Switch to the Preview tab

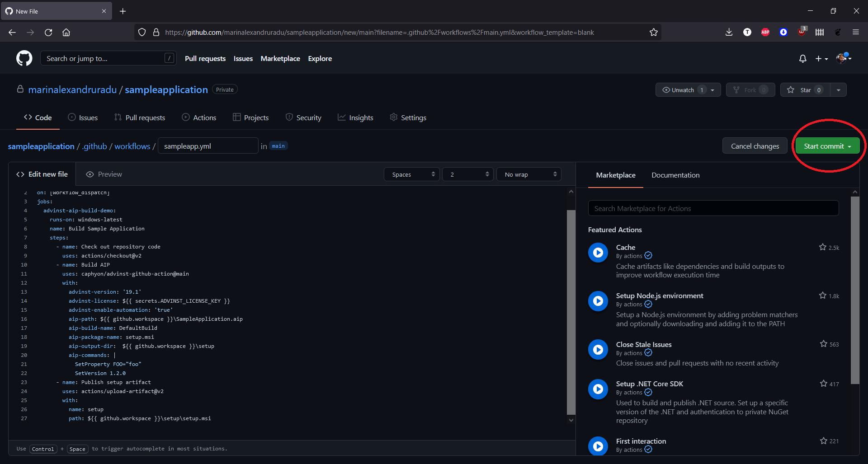(104, 174)
